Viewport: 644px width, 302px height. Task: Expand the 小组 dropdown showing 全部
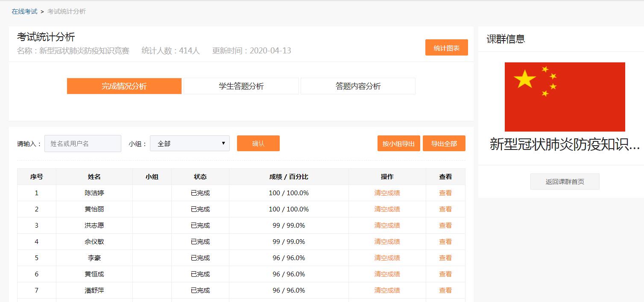(190, 144)
